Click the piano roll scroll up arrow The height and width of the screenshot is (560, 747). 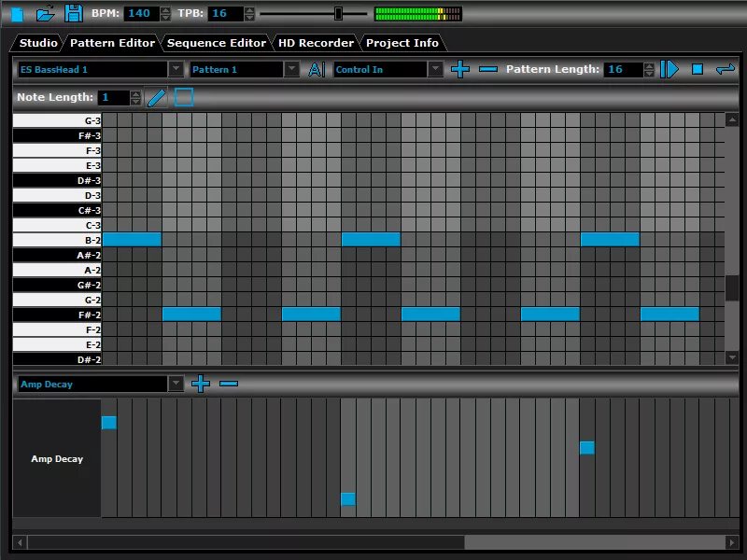732,119
